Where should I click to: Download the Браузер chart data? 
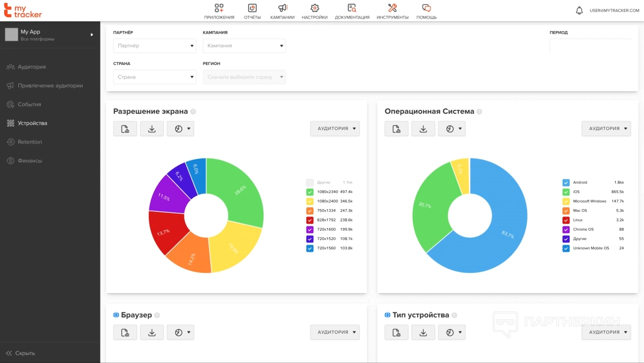152,332
